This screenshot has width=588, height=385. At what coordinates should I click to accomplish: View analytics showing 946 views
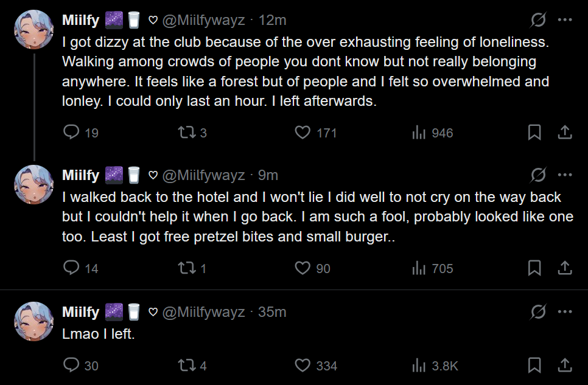(419, 132)
